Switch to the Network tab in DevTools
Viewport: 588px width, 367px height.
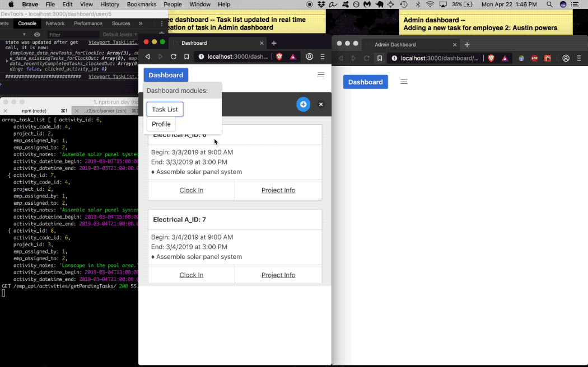point(55,23)
